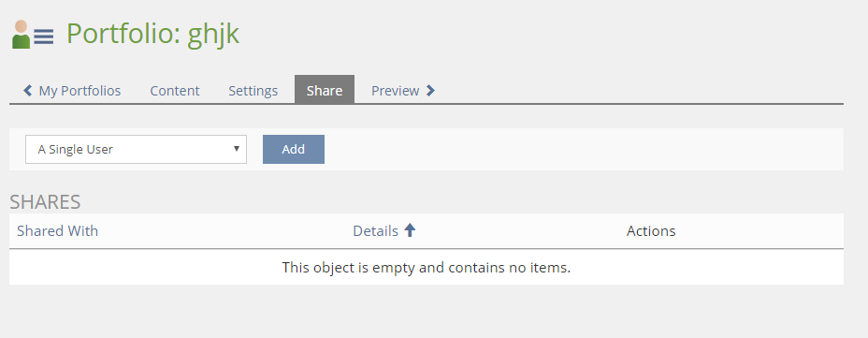This screenshot has height=338, width=868.
Task: Go back to My Portfolios tab
Action: 73,90
